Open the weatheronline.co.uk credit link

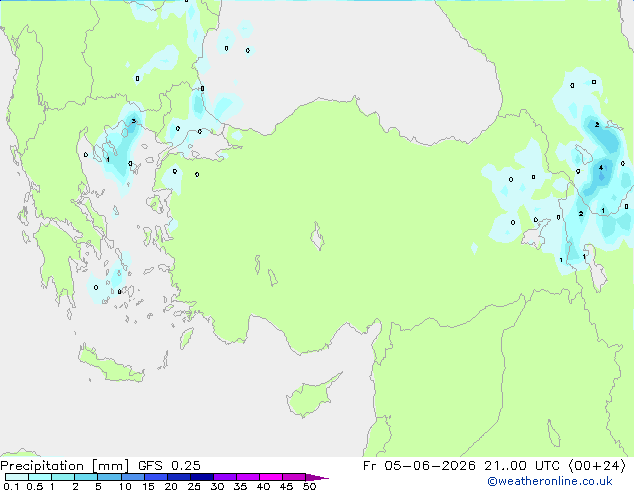point(550,481)
